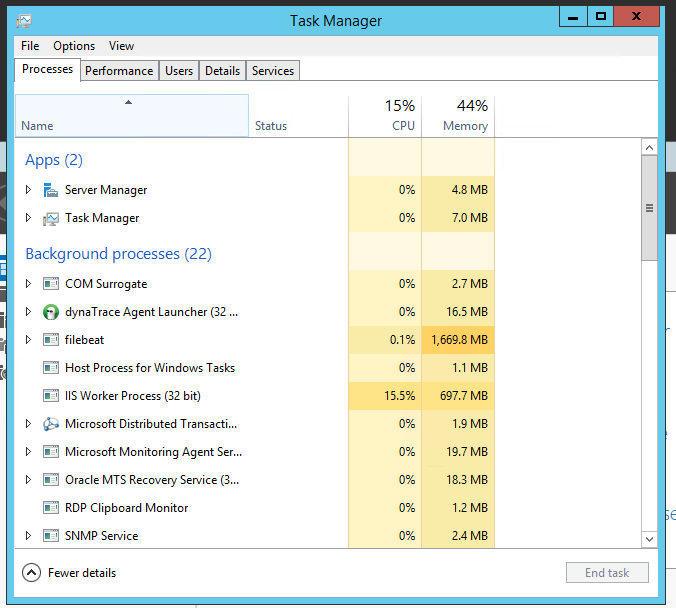Click the filebeat process icon

pos(51,340)
